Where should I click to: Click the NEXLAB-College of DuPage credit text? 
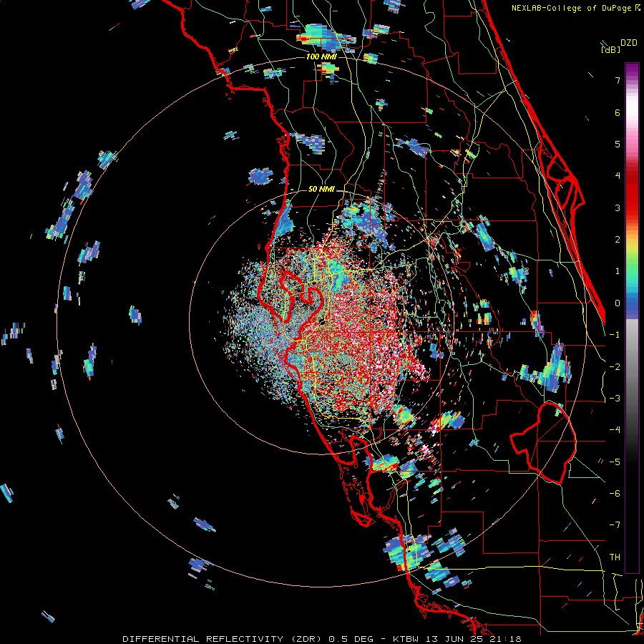coord(571,8)
